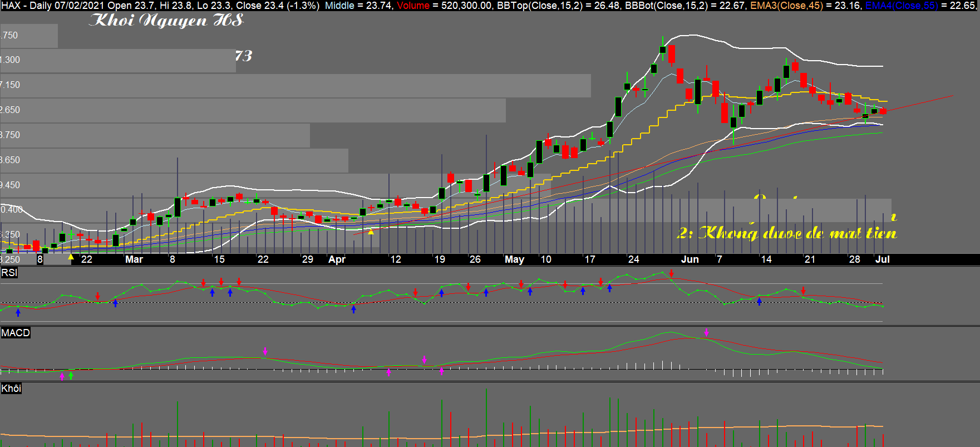Screen dimensions: 980x447
Task: Click the blue EMA4(Close,55) header label
Action: 902,6
